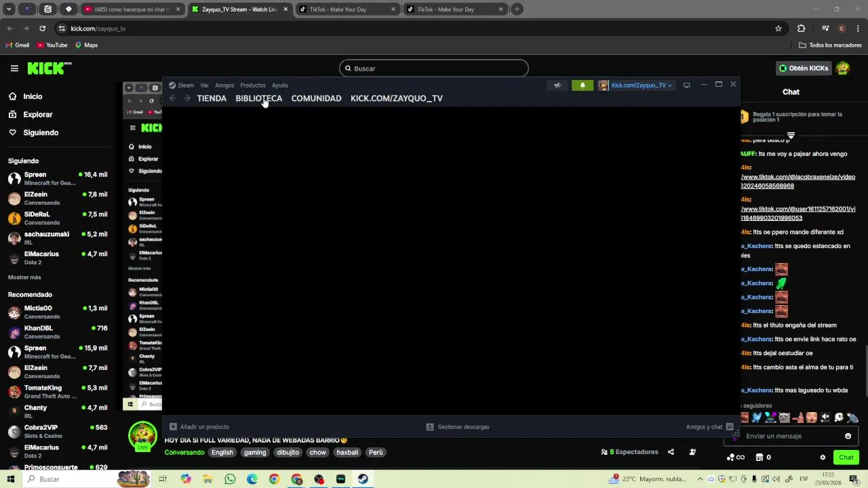The image size is (868, 488).
Task: Switch Steam to Big Picture mode icon
Action: pos(686,85)
